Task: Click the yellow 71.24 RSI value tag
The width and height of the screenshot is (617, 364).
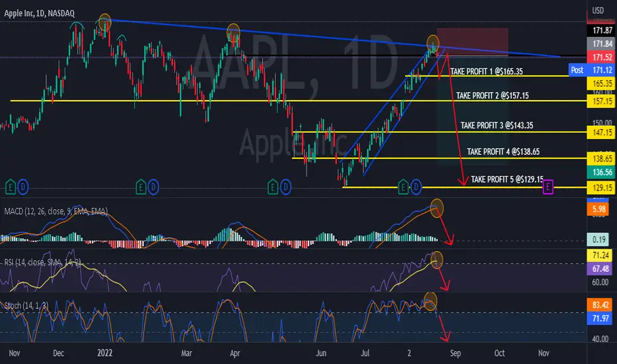Action: (x=600, y=255)
